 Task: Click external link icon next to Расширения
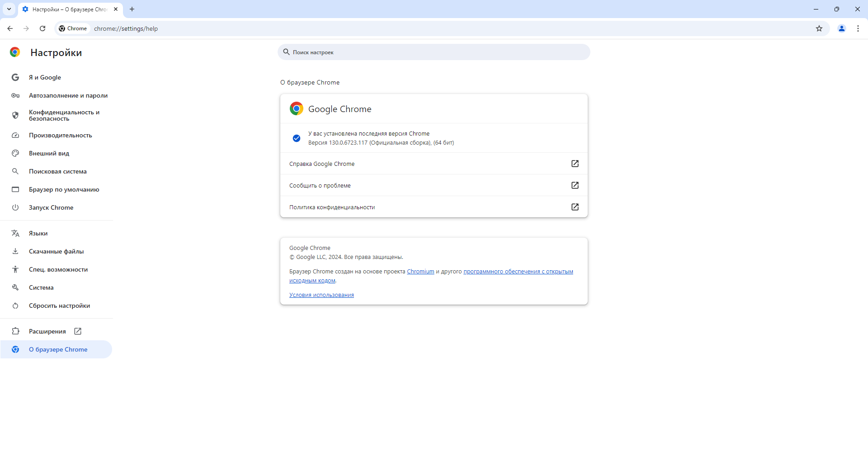(78, 331)
